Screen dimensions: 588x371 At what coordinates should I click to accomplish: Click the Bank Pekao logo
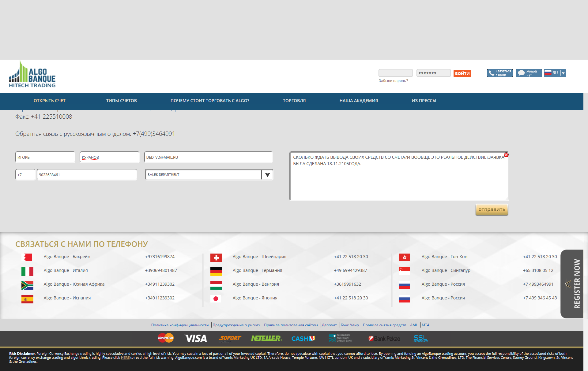pyautogui.click(x=384, y=339)
